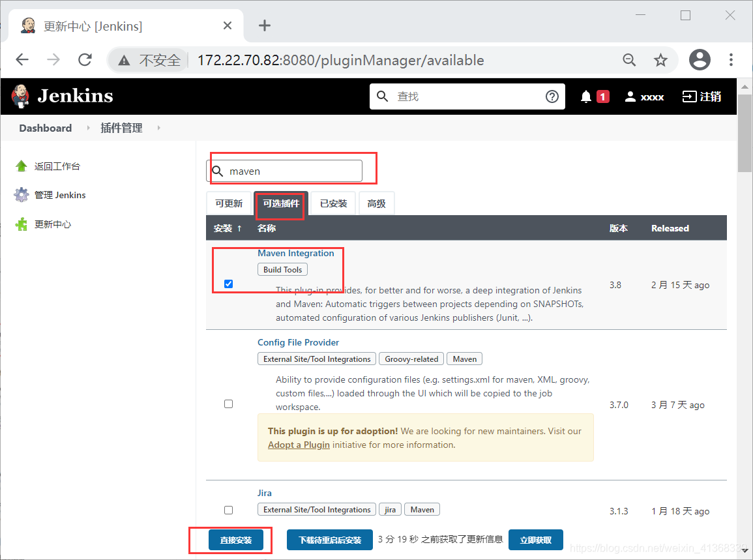Switch to the 可更新 tab
The height and width of the screenshot is (560, 753).
tap(229, 203)
